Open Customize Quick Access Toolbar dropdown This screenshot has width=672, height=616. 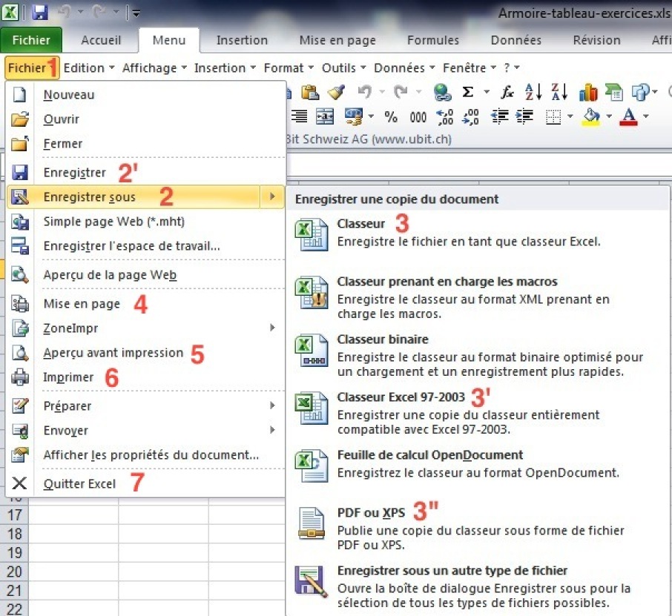point(136,13)
